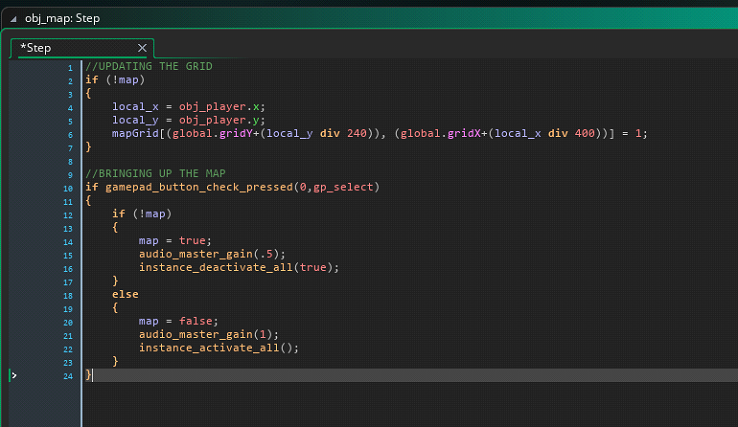Click map = true on line 14
The width and height of the screenshot is (738, 427).
175,241
